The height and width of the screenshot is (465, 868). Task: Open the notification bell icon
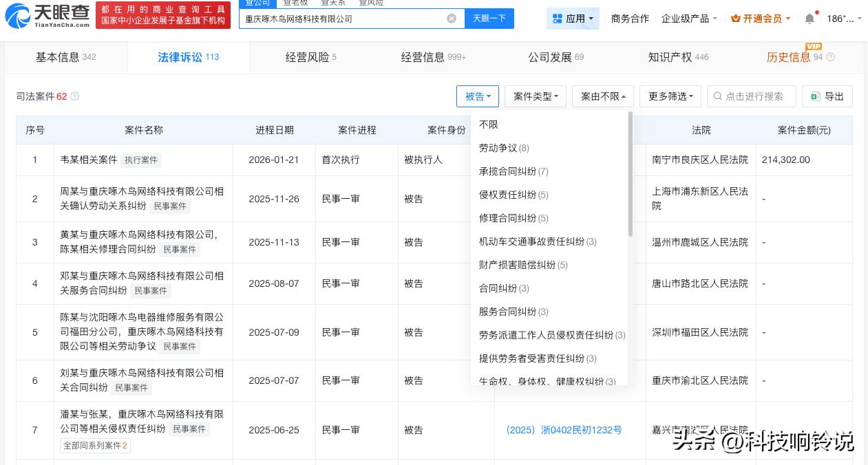pyautogui.click(x=809, y=19)
